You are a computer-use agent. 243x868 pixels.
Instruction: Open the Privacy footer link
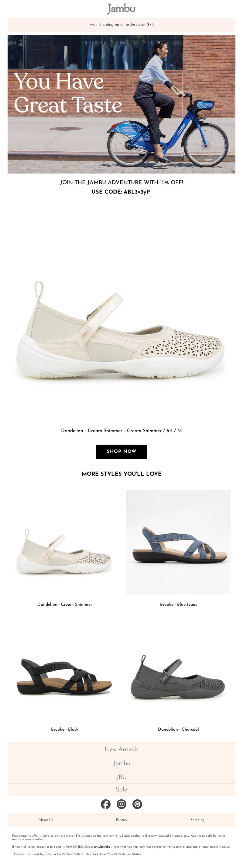122,819
